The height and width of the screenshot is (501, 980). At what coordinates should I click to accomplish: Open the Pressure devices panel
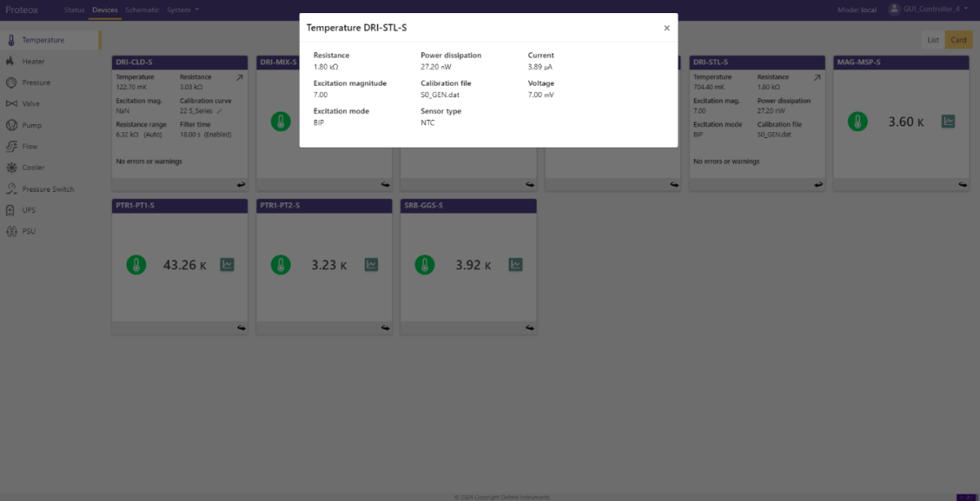tap(37, 82)
